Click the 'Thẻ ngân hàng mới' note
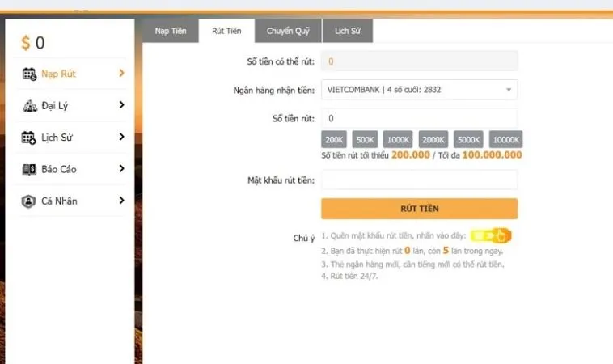The width and height of the screenshot is (613, 364). (412, 265)
